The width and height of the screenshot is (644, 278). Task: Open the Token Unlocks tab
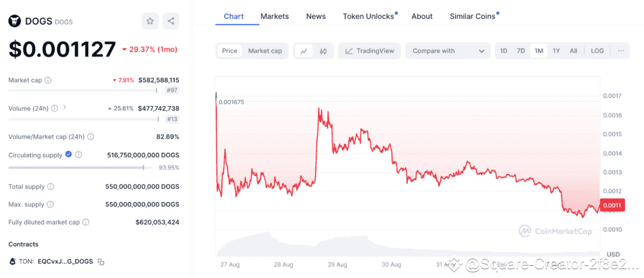[x=369, y=16]
